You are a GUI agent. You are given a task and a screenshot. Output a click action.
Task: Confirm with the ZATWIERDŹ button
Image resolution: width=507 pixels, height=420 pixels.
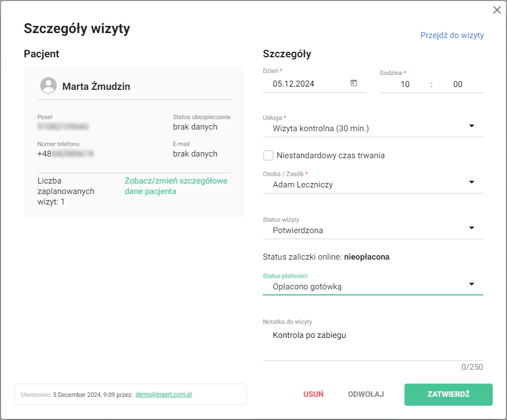[448, 395]
